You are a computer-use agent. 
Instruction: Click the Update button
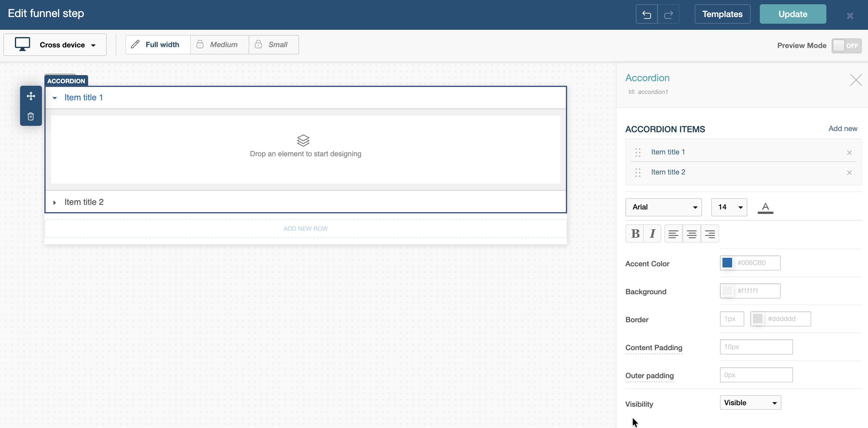(x=793, y=14)
